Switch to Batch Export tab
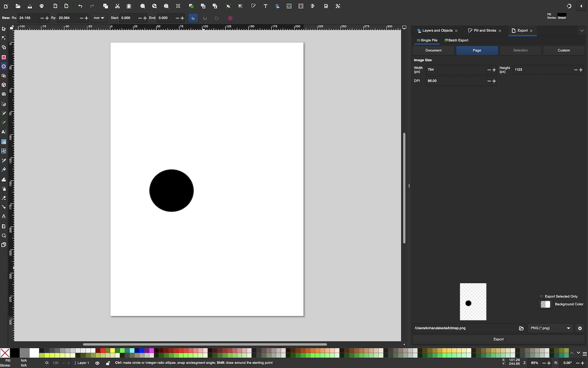Screen dimensions: 588x368 coord(456,40)
